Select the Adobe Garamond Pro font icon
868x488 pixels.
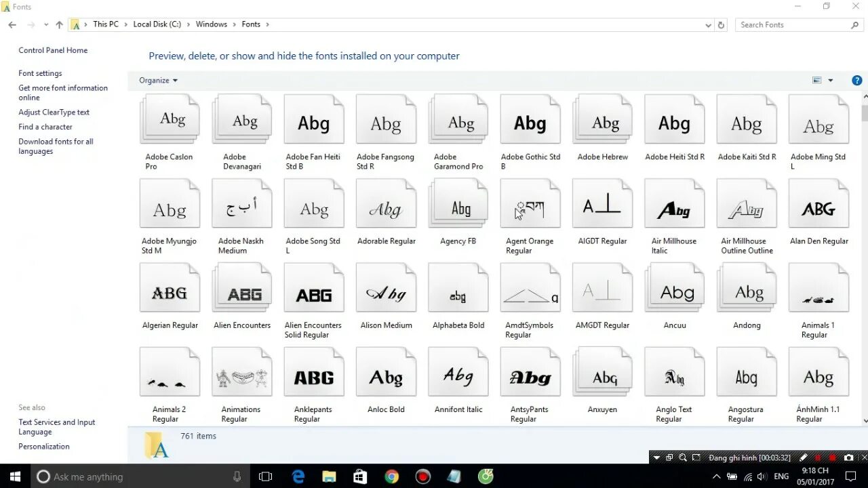point(458,119)
